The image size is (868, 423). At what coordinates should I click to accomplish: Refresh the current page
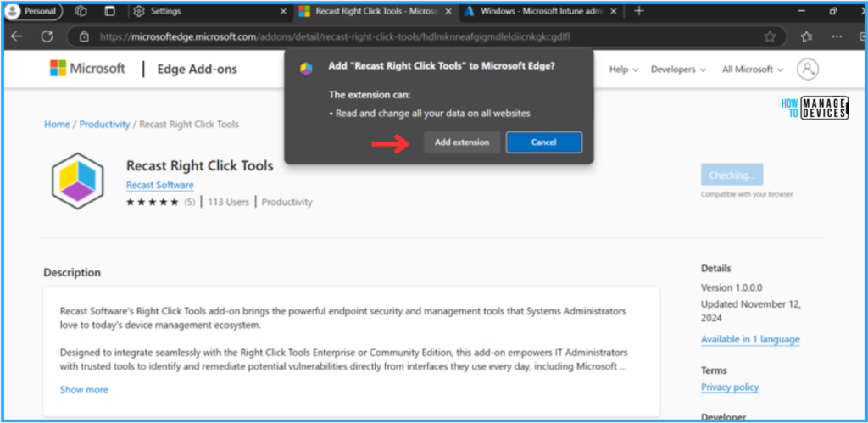(x=47, y=36)
